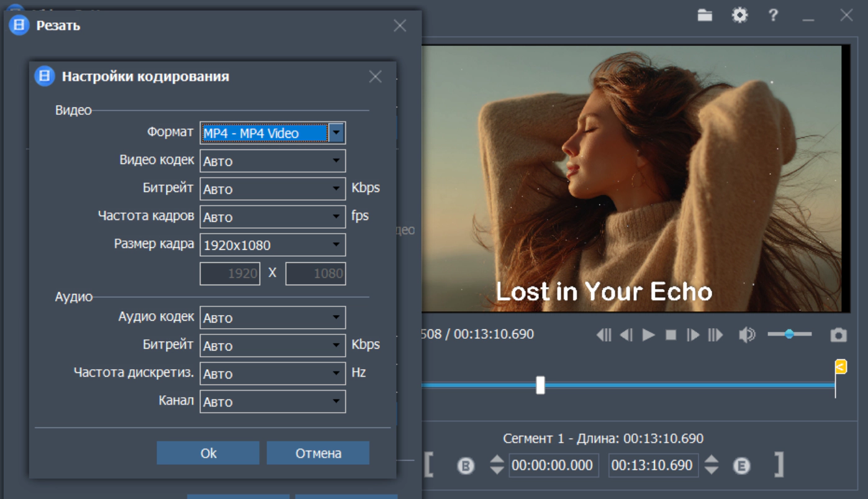
Task: Jump to next keyframe
Action: 716,335
